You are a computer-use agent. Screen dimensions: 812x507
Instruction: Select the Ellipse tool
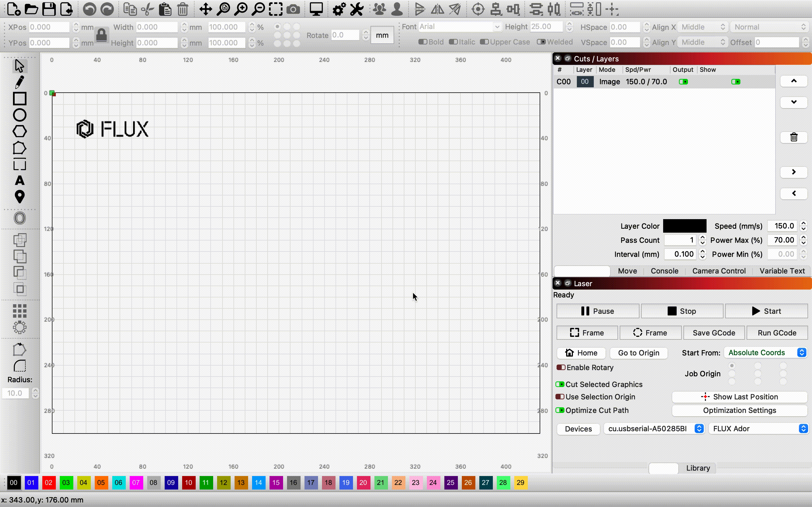click(x=19, y=115)
